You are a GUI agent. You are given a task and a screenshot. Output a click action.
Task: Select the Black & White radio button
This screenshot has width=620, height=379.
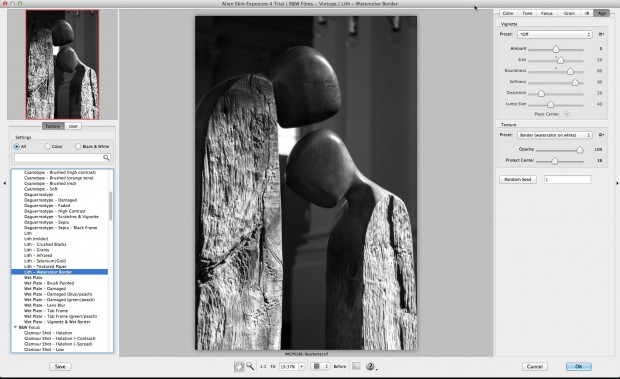click(78, 147)
